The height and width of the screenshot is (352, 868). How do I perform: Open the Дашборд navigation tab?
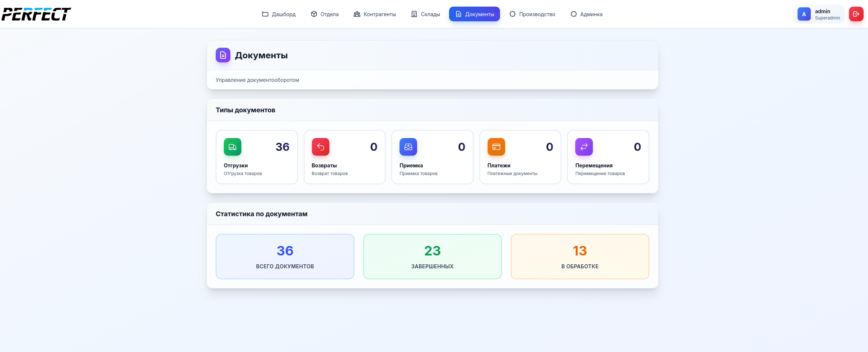[279, 14]
